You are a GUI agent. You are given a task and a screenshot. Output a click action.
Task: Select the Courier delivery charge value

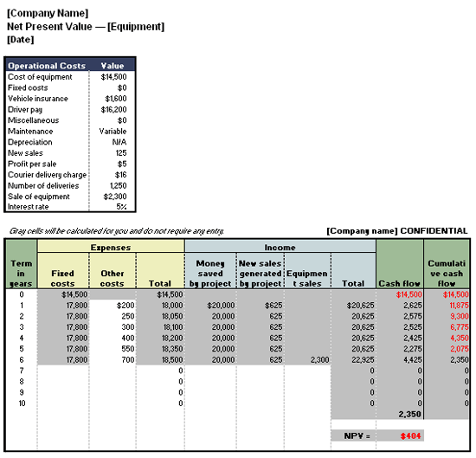113,175
